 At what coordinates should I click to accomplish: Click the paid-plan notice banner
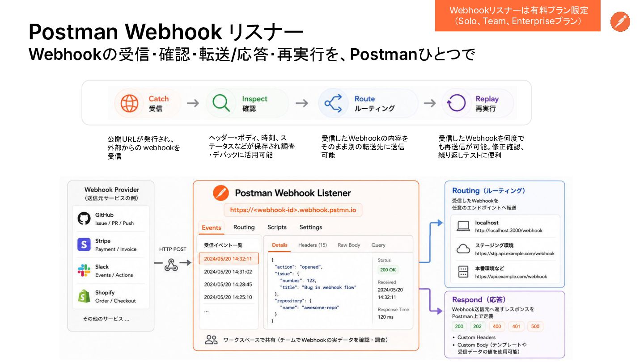point(518,16)
